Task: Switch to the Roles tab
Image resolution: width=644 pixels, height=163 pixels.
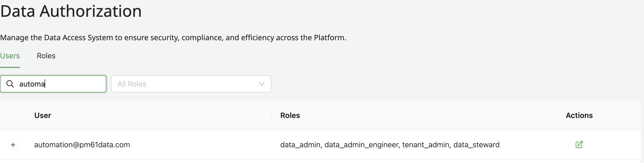Action: [x=46, y=56]
